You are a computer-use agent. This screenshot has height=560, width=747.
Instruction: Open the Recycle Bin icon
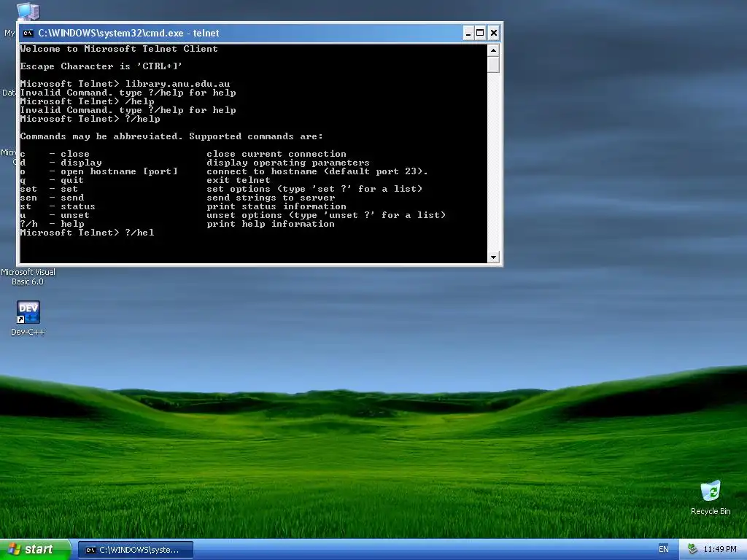[711, 497]
